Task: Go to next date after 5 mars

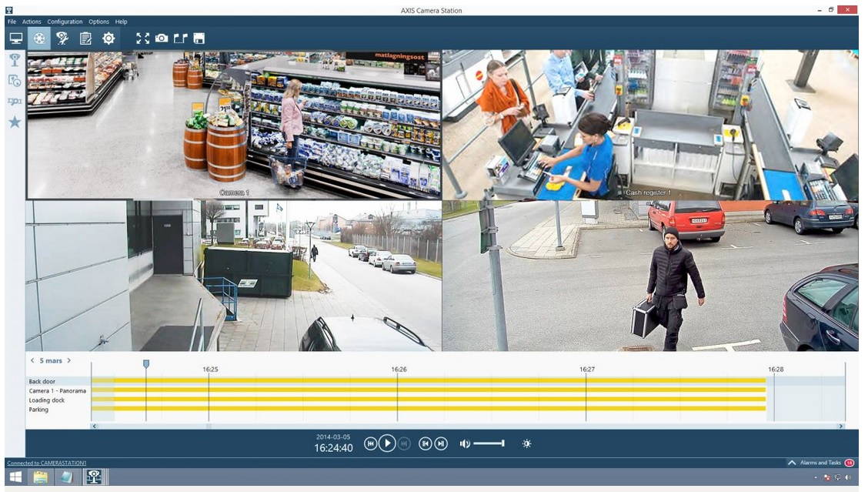Action: click(x=68, y=360)
